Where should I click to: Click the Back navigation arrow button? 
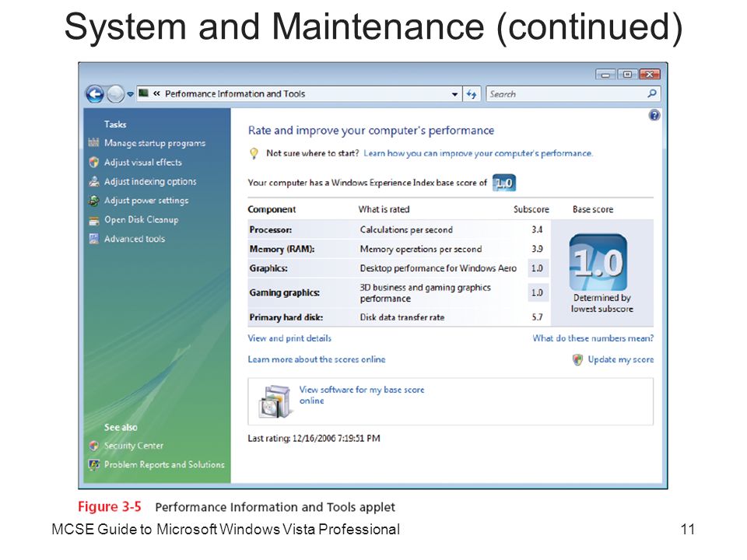click(95, 94)
